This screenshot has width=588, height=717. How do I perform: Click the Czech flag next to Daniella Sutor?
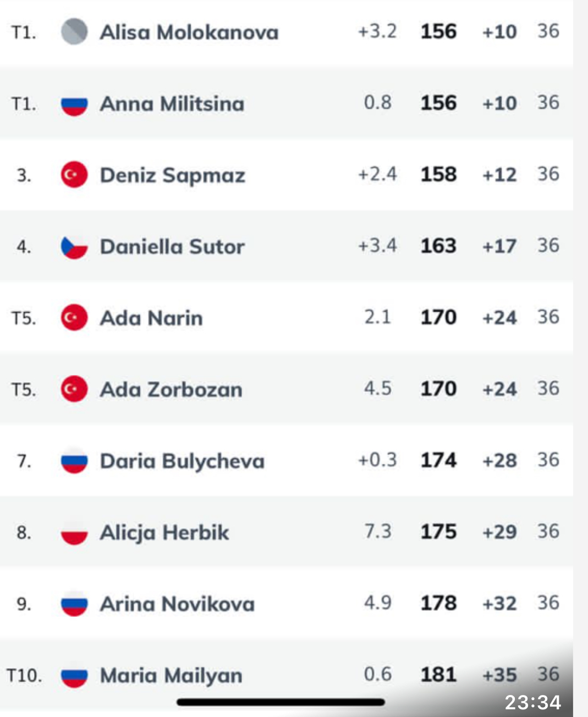74,246
